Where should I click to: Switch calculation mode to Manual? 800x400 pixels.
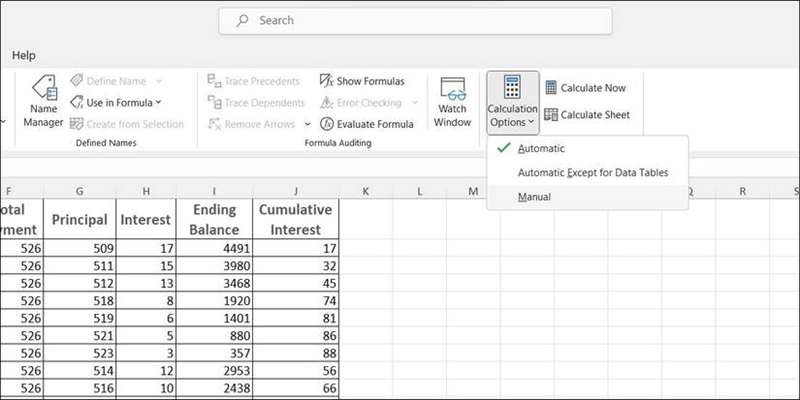coord(534,197)
